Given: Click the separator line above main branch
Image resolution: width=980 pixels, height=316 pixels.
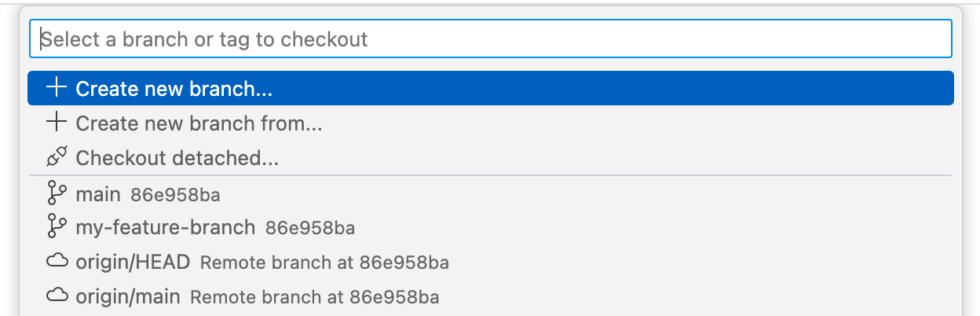Looking at the screenshot, I should pyautogui.click(x=490, y=175).
